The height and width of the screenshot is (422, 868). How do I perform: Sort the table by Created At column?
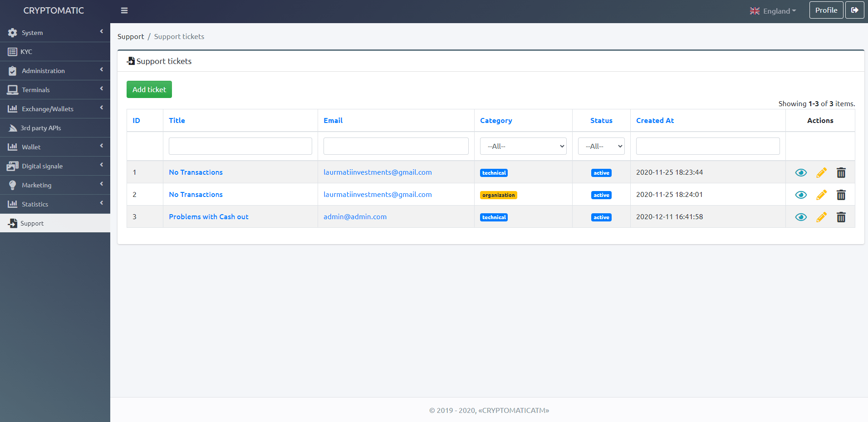pos(655,121)
